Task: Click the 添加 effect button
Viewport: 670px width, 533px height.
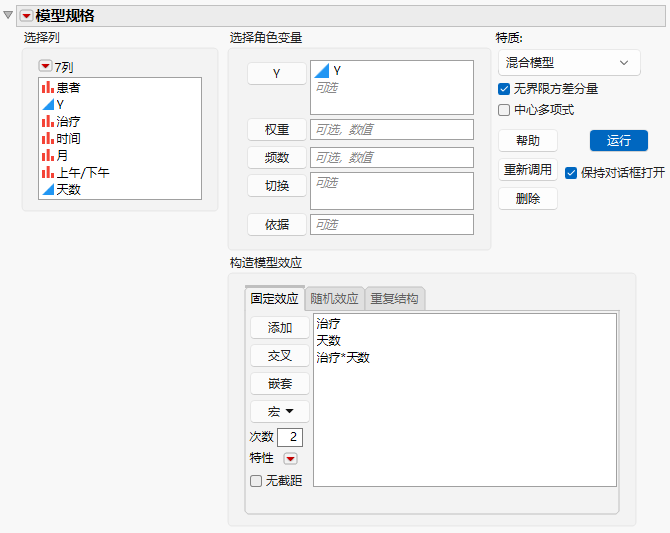Action: [279, 328]
